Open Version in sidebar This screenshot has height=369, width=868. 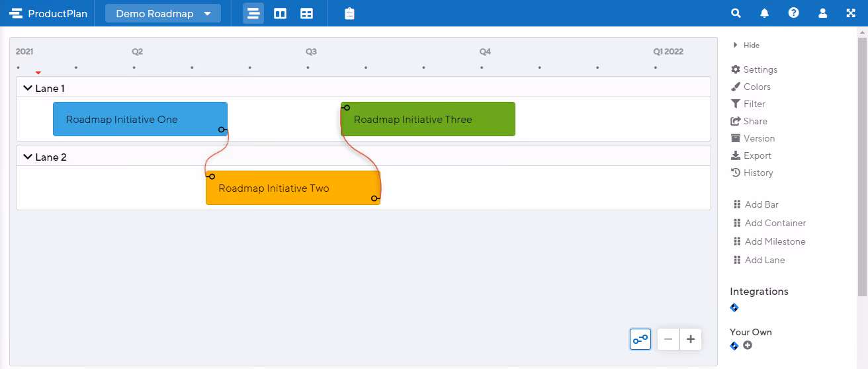pos(753,138)
